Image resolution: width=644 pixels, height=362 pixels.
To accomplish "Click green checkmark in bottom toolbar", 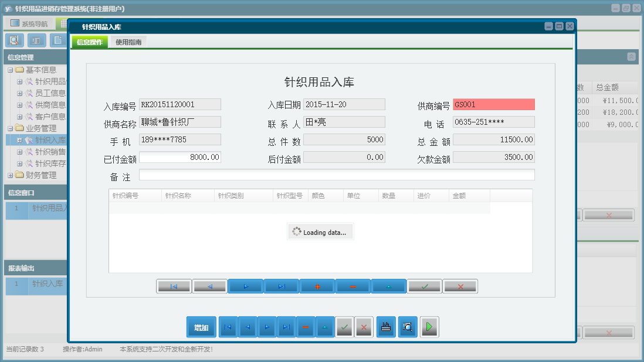I will tap(344, 327).
